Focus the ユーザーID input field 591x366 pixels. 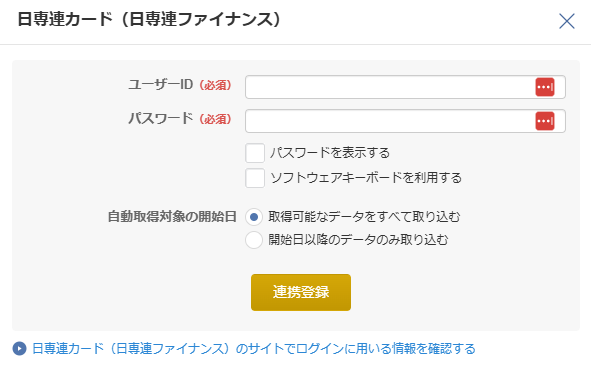click(405, 87)
